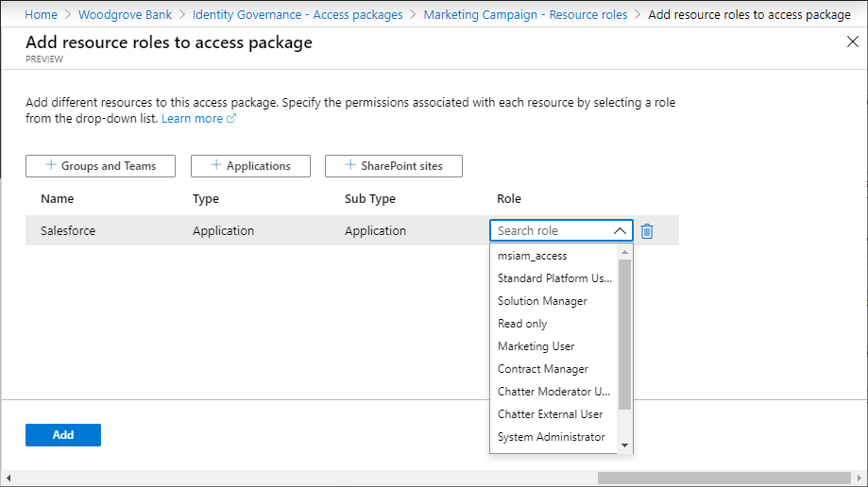Choose Solution Manager role
Image resolution: width=868 pixels, height=487 pixels.
tap(553, 301)
